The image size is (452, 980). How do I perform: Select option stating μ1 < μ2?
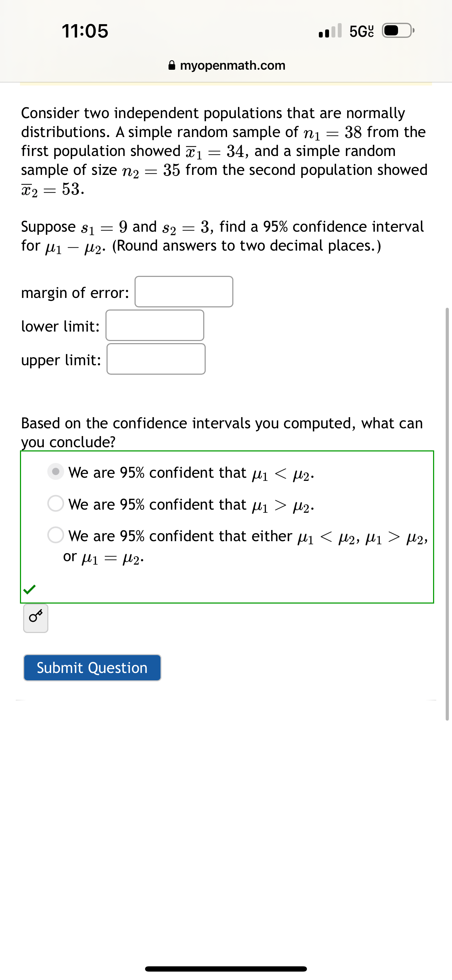coord(56,473)
